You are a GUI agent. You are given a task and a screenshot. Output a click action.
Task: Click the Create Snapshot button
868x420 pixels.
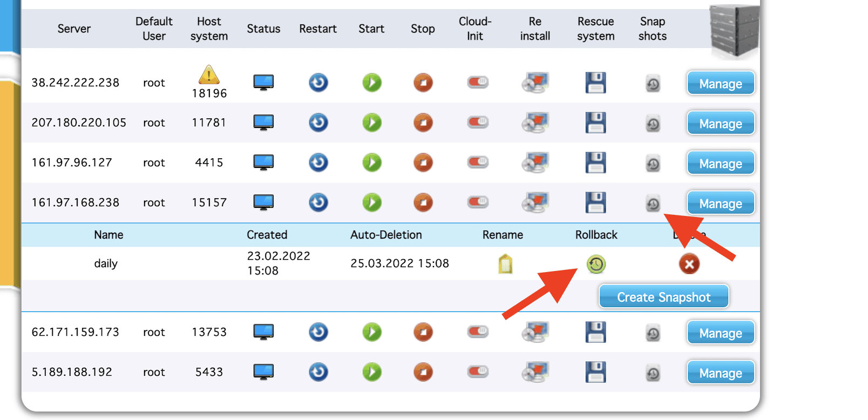(x=663, y=297)
